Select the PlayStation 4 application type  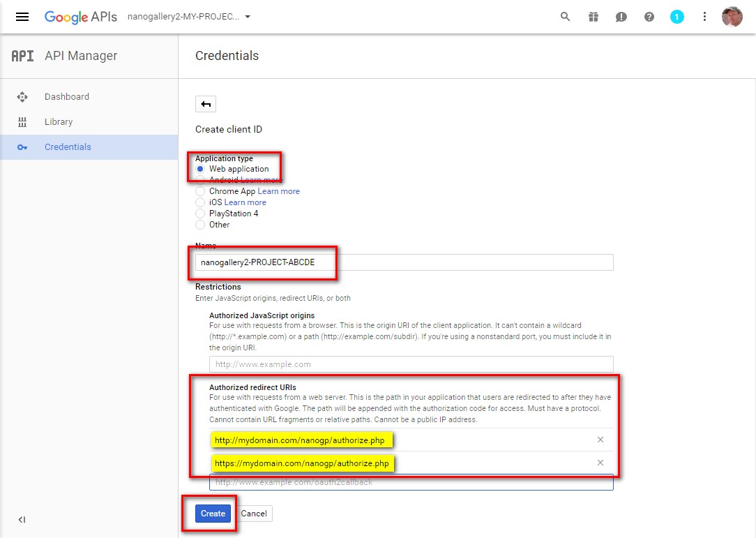click(201, 214)
